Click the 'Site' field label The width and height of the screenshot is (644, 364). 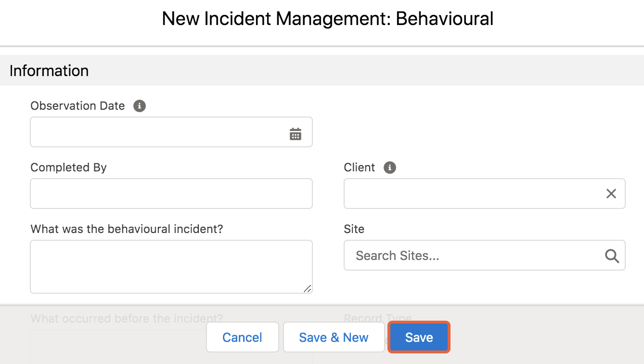click(x=354, y=229)
